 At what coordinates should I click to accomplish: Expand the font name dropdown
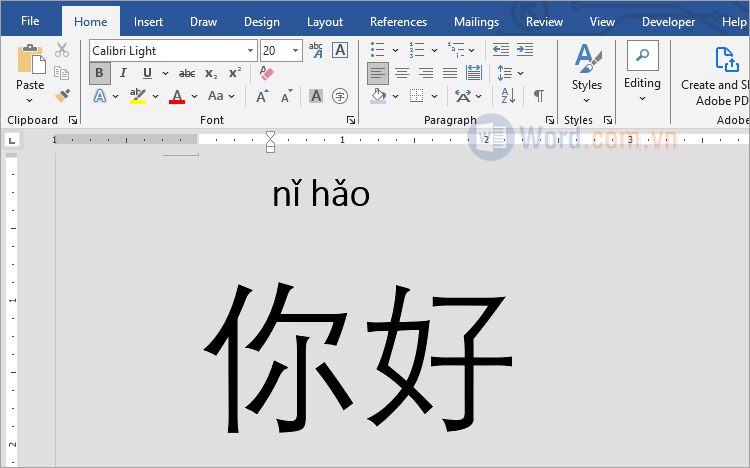250,51
